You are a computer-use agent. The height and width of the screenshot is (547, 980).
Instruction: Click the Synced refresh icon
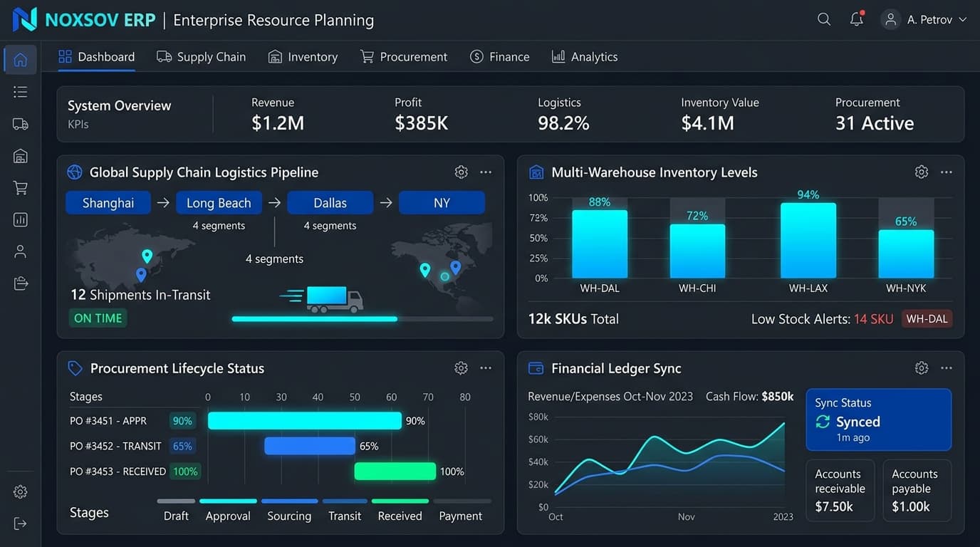[823, 422]
